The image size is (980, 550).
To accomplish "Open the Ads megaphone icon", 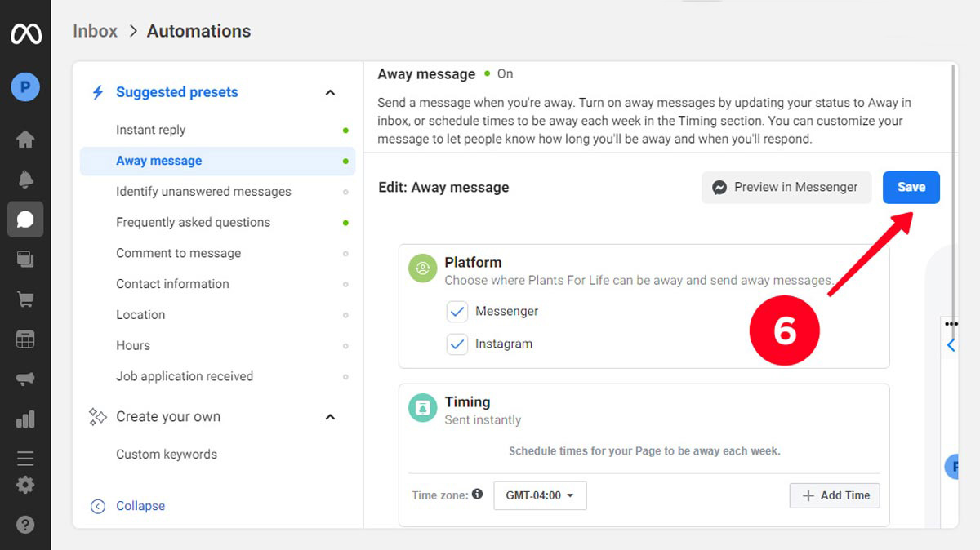I will (25, 379).
